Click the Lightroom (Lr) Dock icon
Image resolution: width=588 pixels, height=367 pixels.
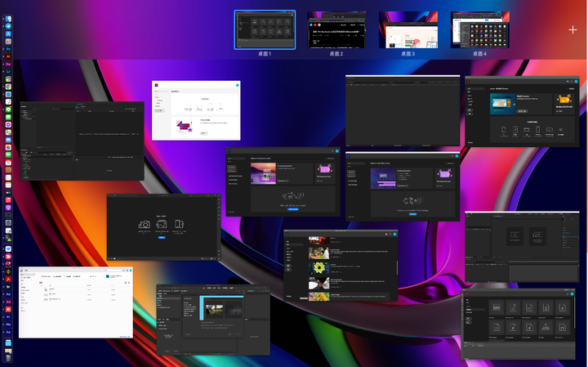[x=8, y=71]
